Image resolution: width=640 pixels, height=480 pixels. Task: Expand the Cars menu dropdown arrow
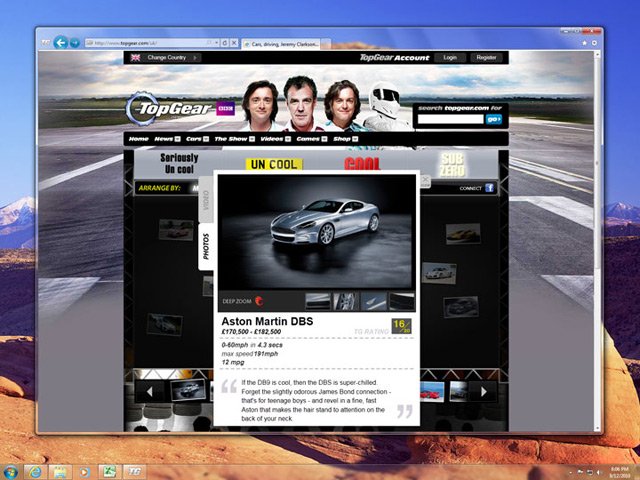[206, 139]
